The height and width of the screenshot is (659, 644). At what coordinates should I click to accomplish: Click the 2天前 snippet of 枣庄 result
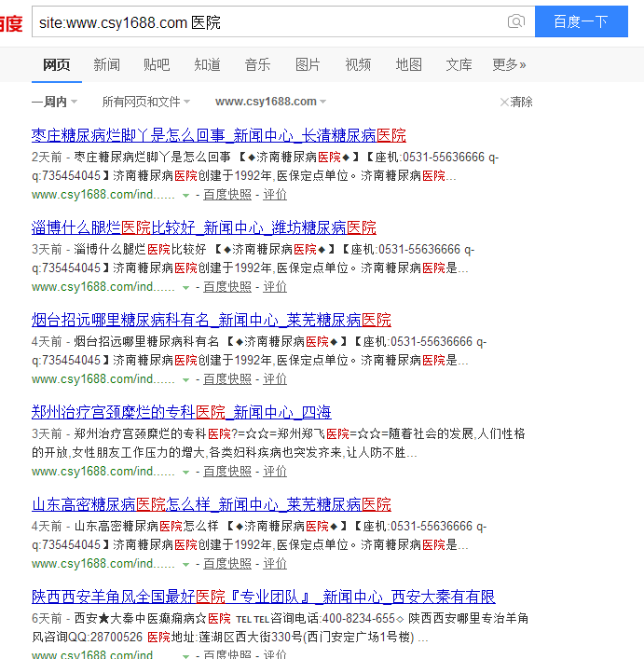click(265, 167)
